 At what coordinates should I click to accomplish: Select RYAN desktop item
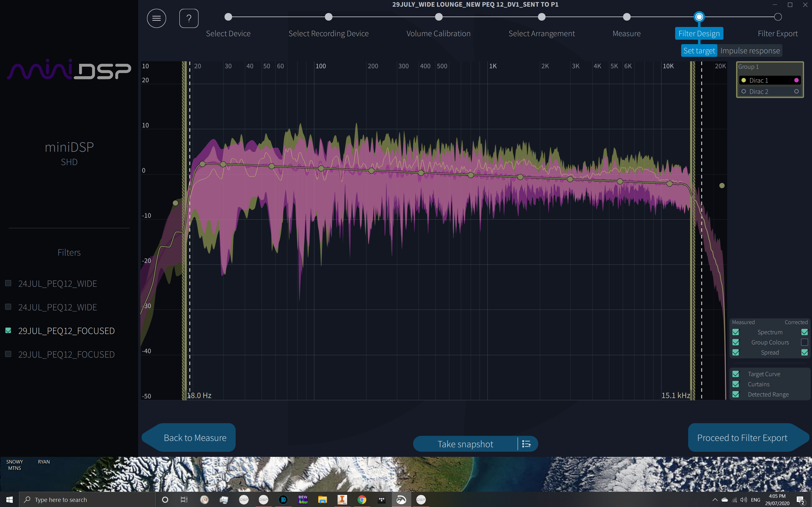click(44, 462)
